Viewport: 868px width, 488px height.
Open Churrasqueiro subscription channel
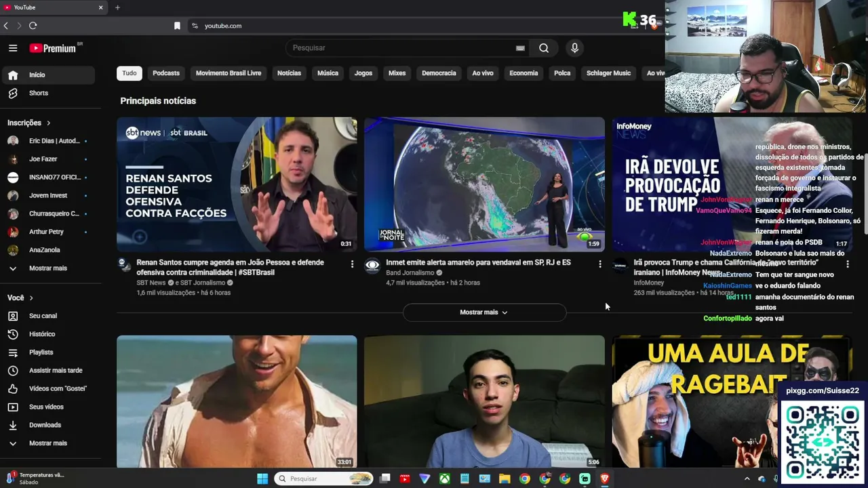point(47,213)
